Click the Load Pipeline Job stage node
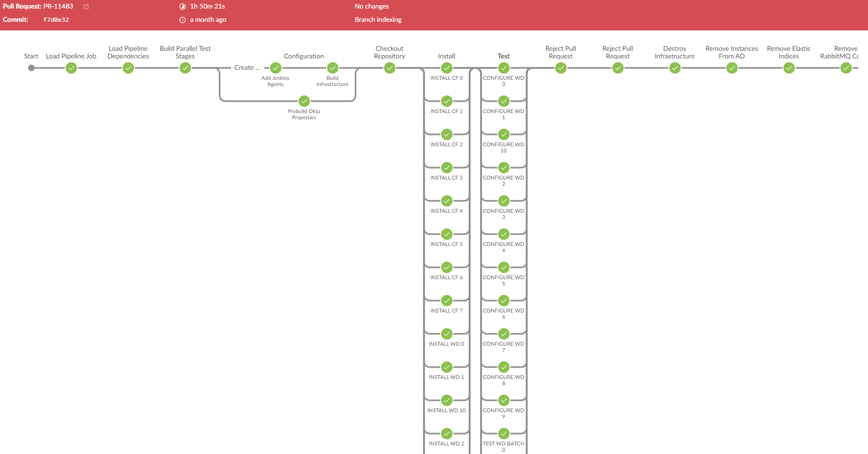The width and height of the screenshot is (868, 454). [71, 68]
